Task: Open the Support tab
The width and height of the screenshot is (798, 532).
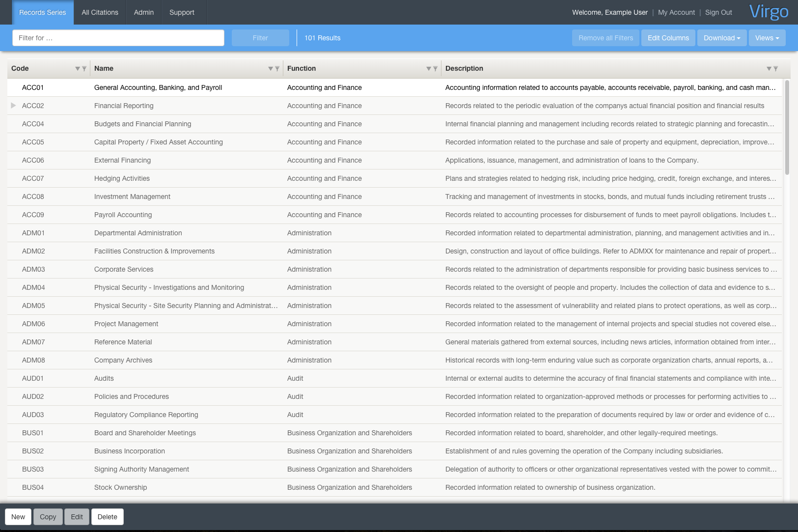Action: 182,12
